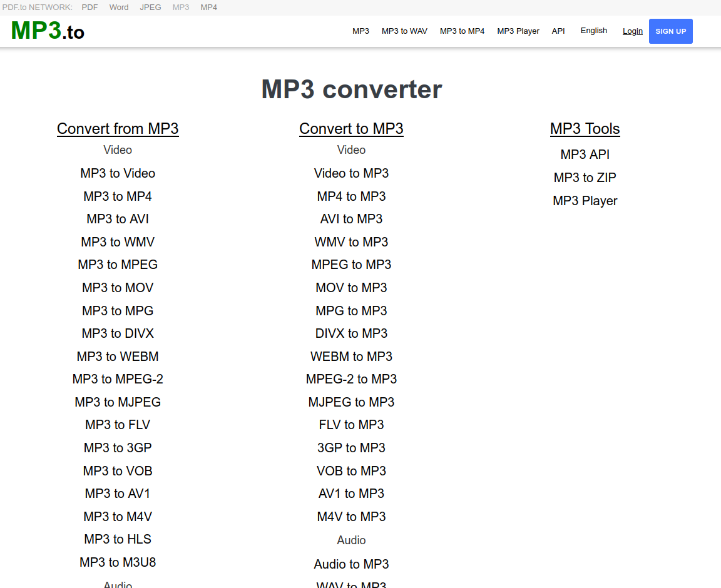The width and height of the screenshot is (721, 588).
Task: Open the JPEG converter from network bar
Action: coord(150,8)
